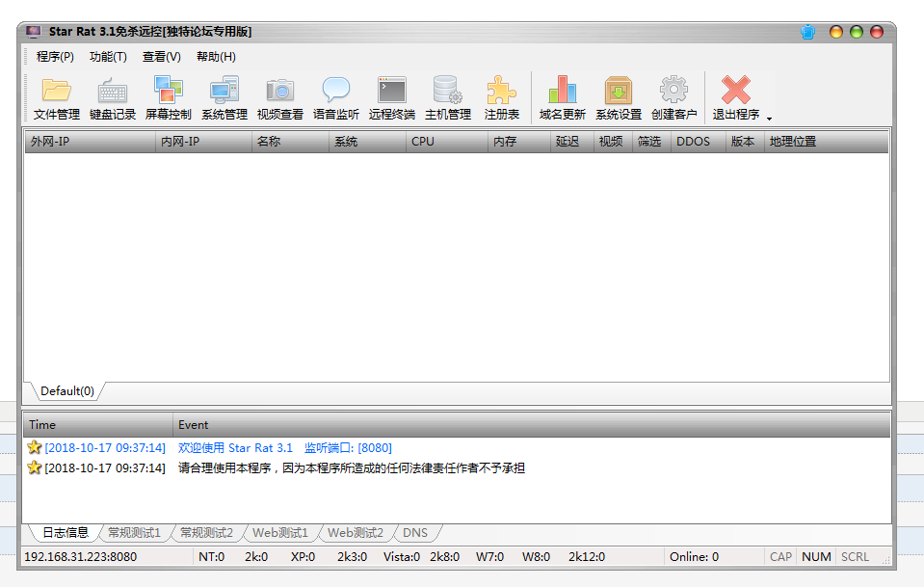The height and width of the screenshot is (587, 924).
Task: Switch to the Web测试2 tab
Action: (x=356, y=533)
